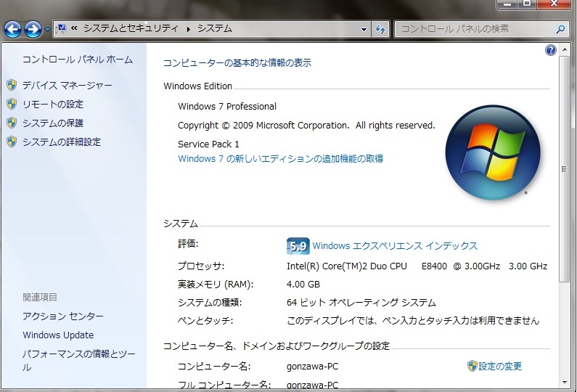Viewport: 577px width, 392px height.
Task: Open リモートの設定 link
Action: (x=53, y=104)
